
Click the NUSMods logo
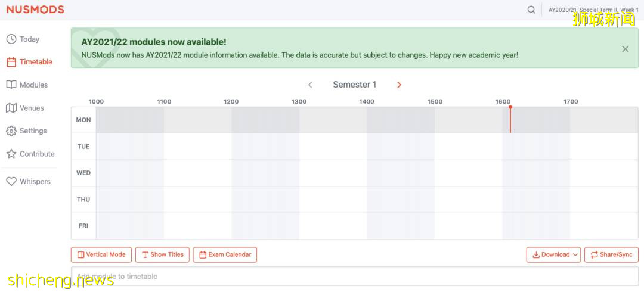click(35, 10)
